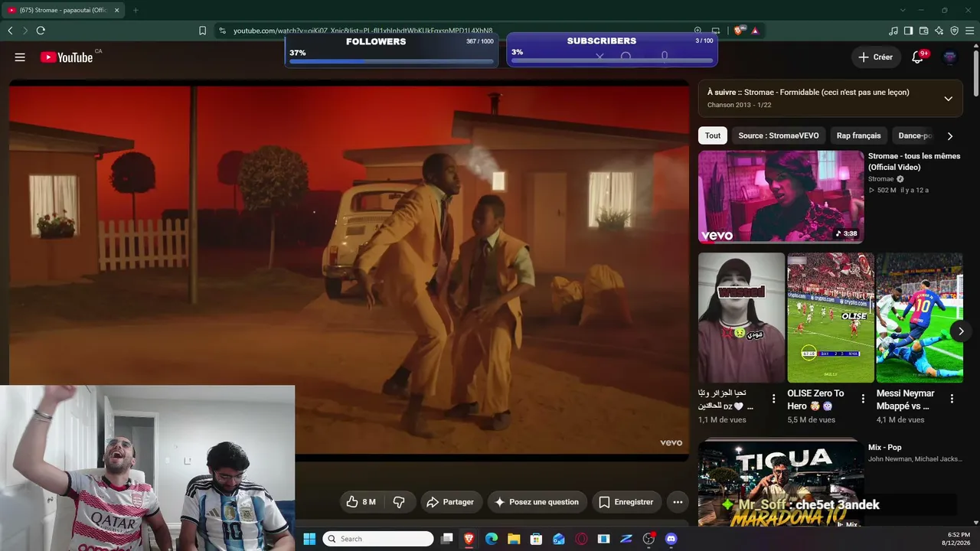Image resolution: width=980 pixels, height=551 pixels.
Task: Dislike the Stromae video
Action: point(399,502)
